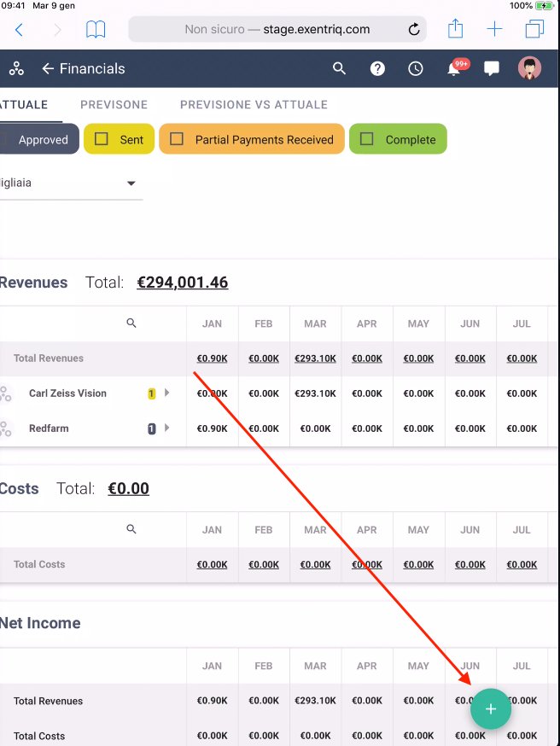Tap the Safari address bar

[x=277, y=29]
